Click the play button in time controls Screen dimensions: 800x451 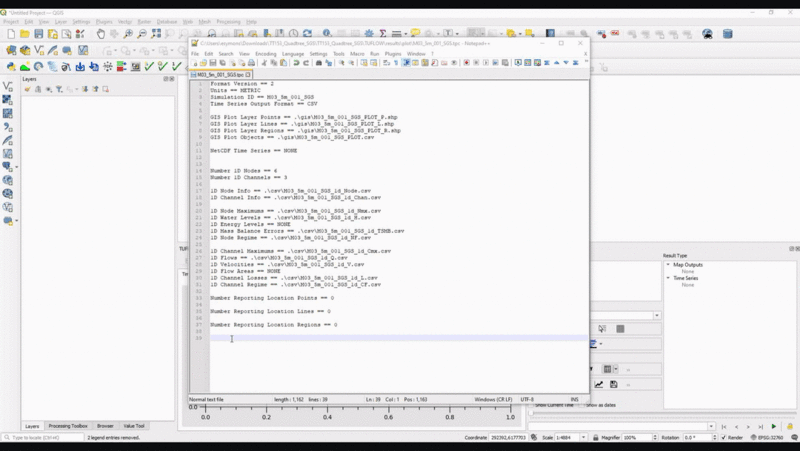[x=773, y=427]
